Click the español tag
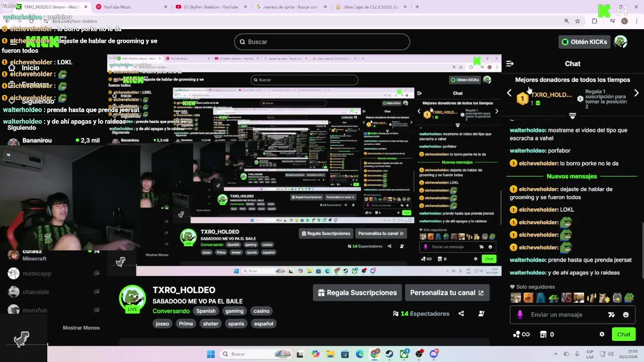Screen dimensions: 644x362 click(264, 324)
